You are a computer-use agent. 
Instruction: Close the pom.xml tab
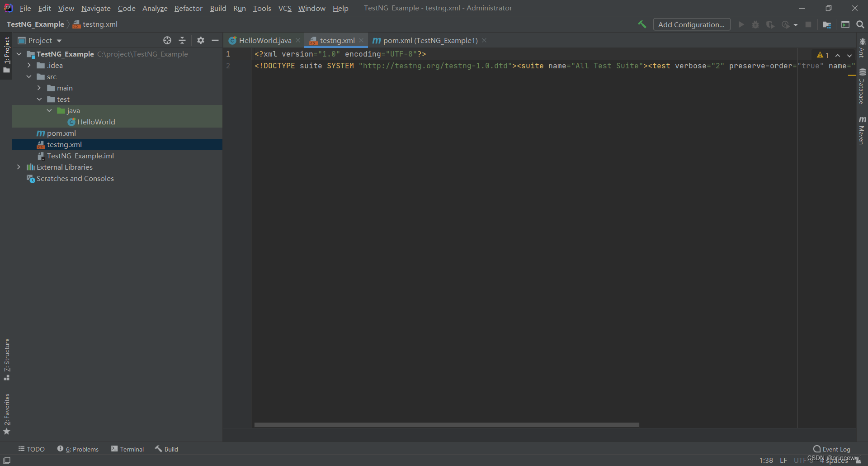(x=484, y=40)
